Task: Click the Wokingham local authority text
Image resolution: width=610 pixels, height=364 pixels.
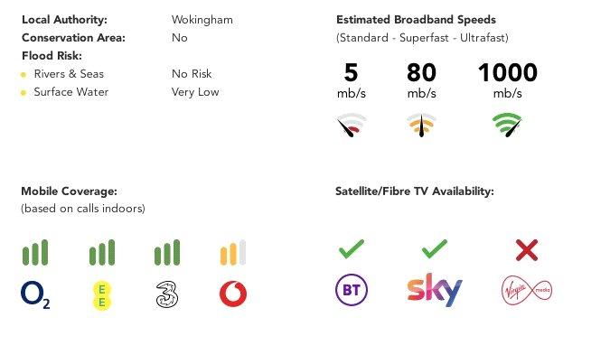Action: click(202, 20)
